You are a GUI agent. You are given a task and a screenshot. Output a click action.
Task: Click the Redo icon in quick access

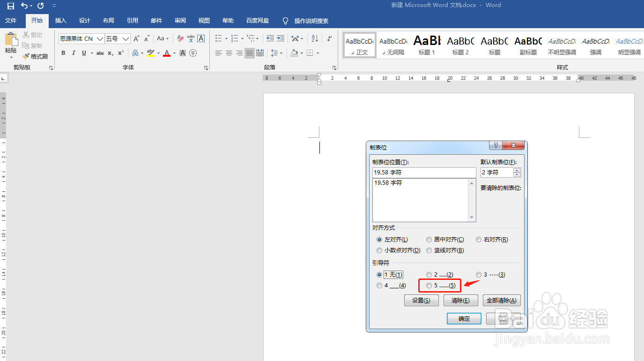[x=41, y=6]
